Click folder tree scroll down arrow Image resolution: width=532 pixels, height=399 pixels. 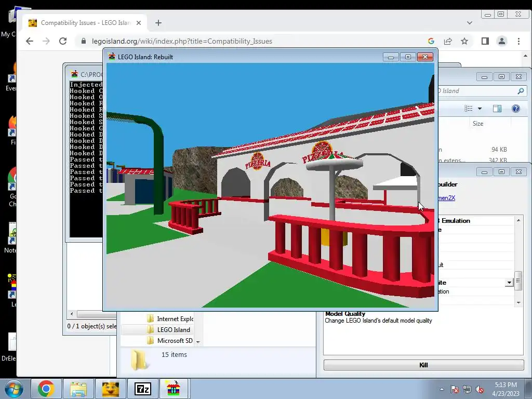[x=198, y=342]
